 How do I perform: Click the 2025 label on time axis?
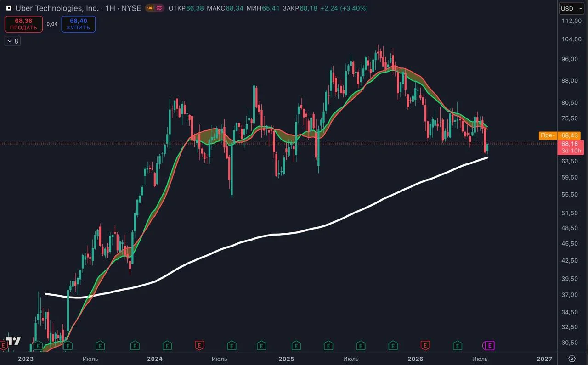coord(286,359)
